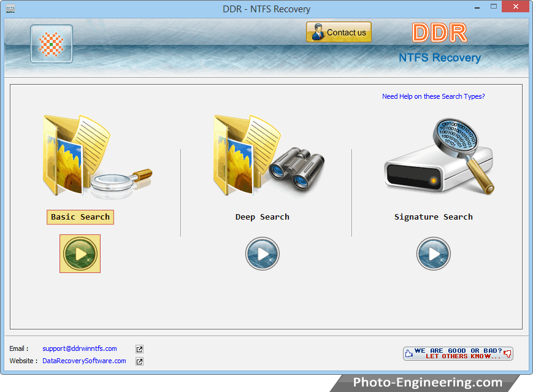The image size is (533, 392).
Task: Click the Deep Search folder with binoculars icon
Action: tap(269, 155)
